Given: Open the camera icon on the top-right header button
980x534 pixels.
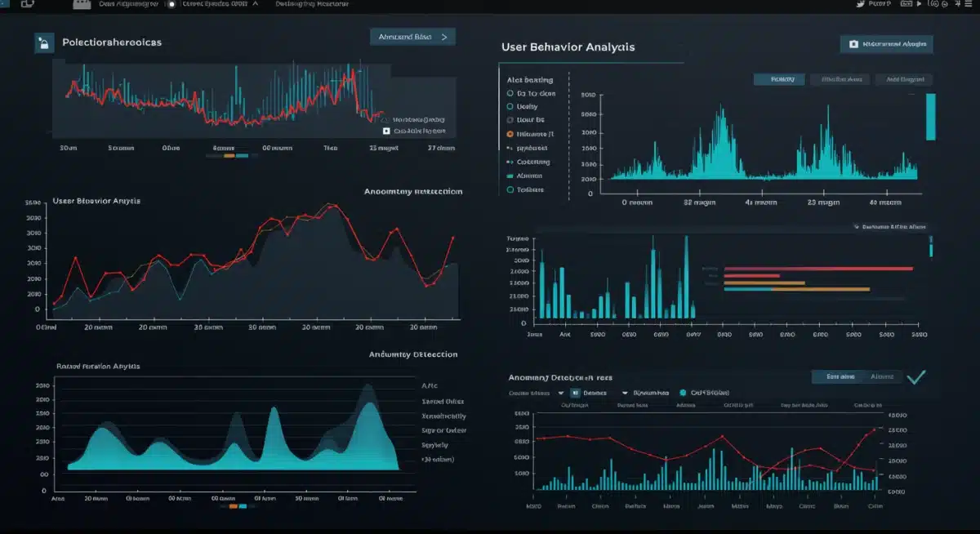Looking at the screenshot, I should (x=854, y=43).
